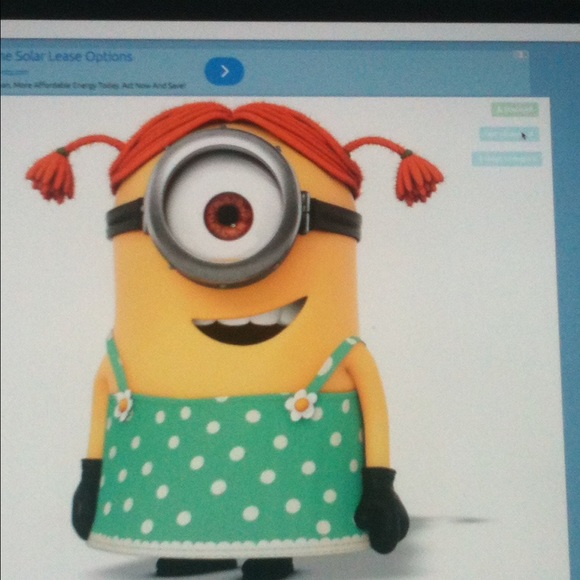Click the blue arrow button in the ad

(x=225, y=71)
